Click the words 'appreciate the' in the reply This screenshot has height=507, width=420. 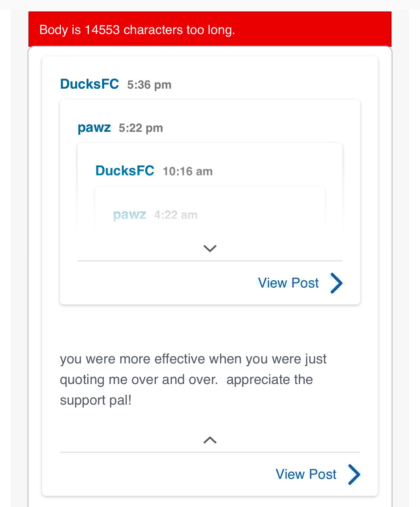[270, 380]
